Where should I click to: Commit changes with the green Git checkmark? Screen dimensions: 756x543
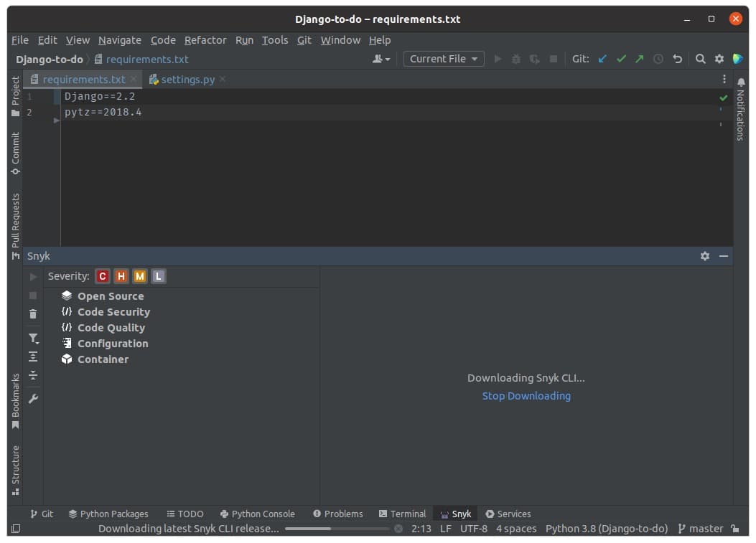point(620,58)
